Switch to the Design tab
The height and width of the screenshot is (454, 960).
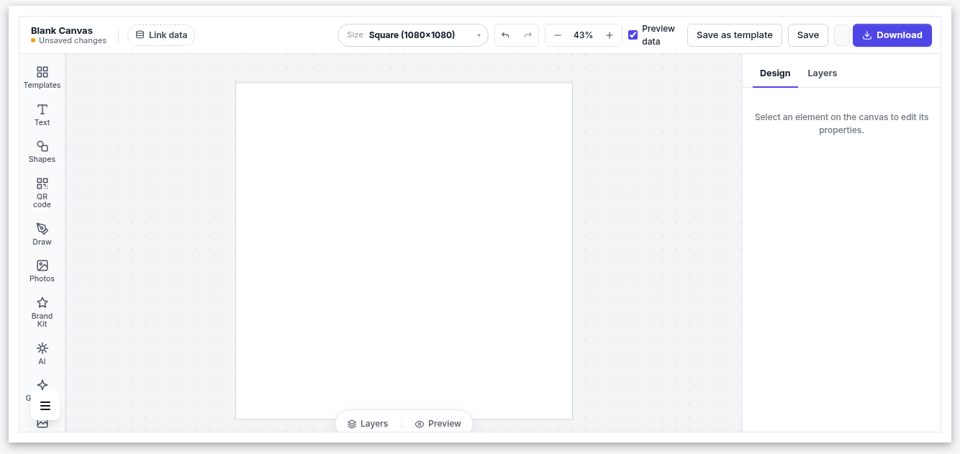point(775,73)
